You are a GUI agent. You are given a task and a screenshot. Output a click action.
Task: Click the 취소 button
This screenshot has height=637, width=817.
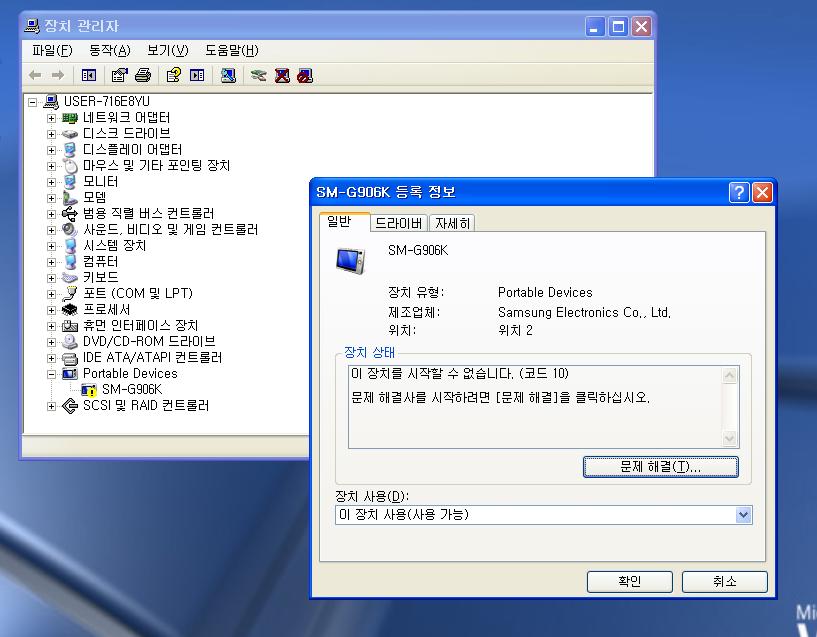coord(724,581)
